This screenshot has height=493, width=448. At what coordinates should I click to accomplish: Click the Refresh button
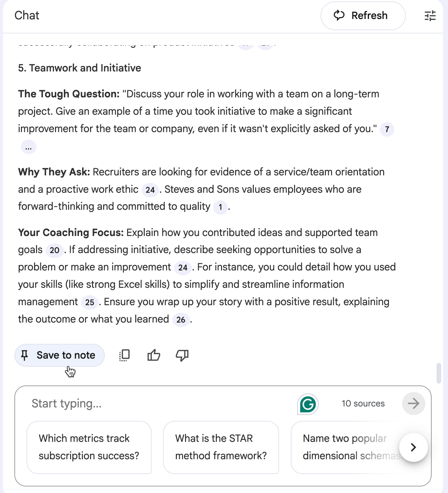pyautogui.click(x=363, y=16)
